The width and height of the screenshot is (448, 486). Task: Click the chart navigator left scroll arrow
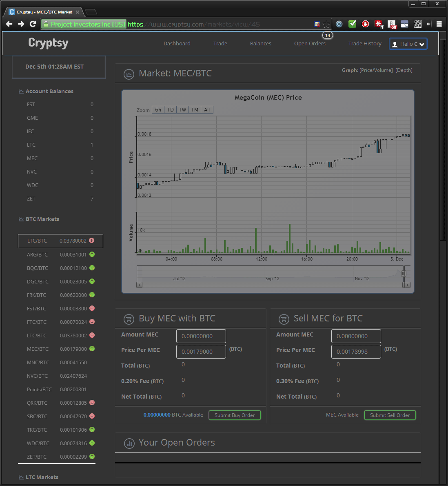point(140,285)
